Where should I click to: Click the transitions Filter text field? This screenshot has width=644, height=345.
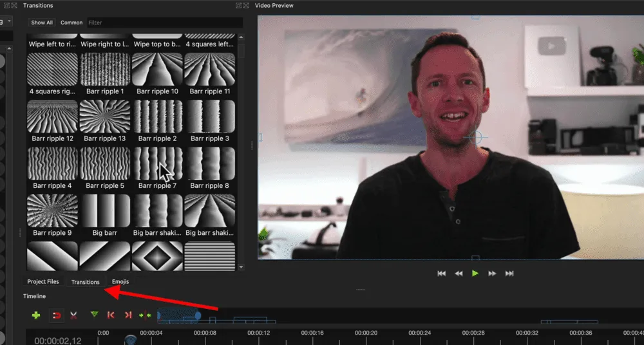tap(164, 23)
